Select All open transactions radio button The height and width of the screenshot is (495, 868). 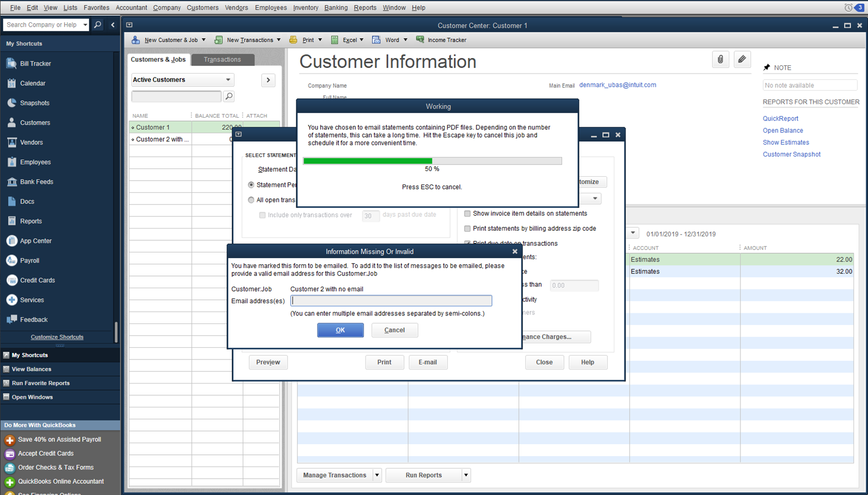click(x=251, y=200)
